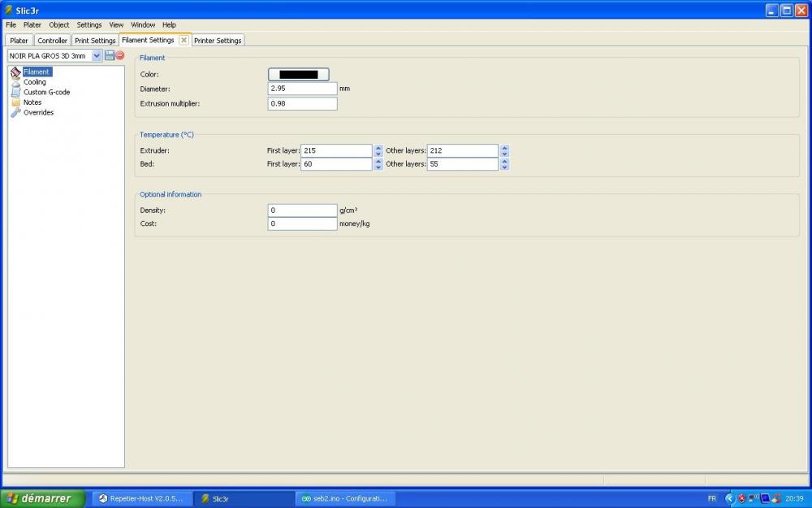Switch to Repetier-Host in taskbar
This screenshot has height=508, width=812.
(x=142, y=499)
